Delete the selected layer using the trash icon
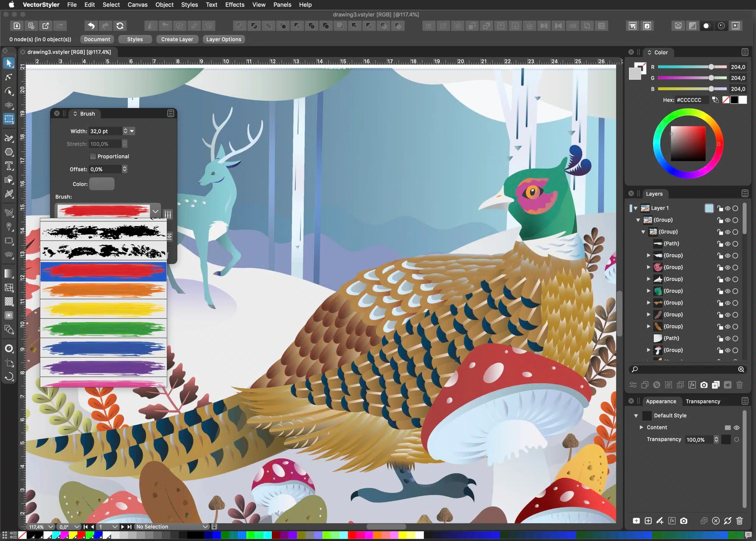756x541 pixels. pyautogui.click(x=739, y=385)
